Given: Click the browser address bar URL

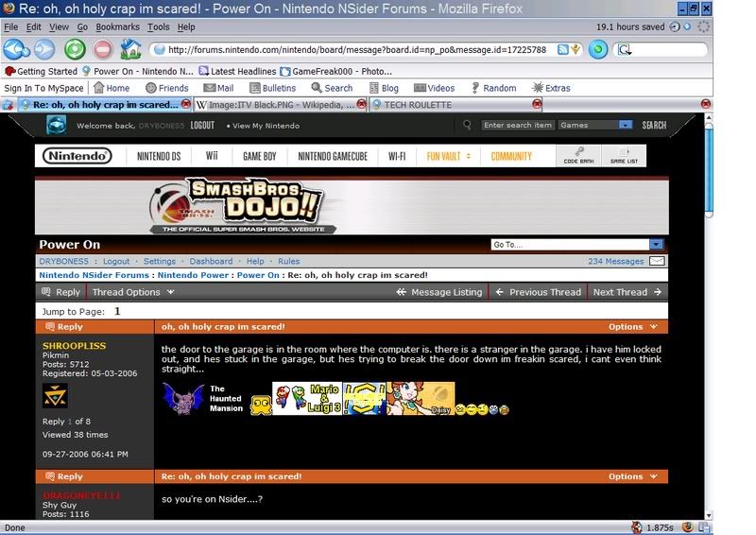Looking at the screenshot, I should [357, 50].
